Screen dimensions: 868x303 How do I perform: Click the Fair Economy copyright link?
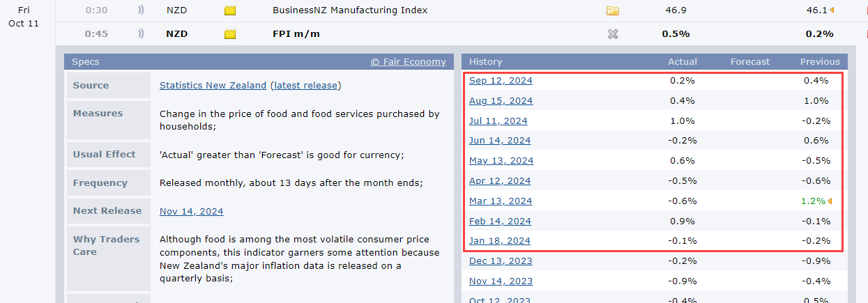(x=408, y=61)
